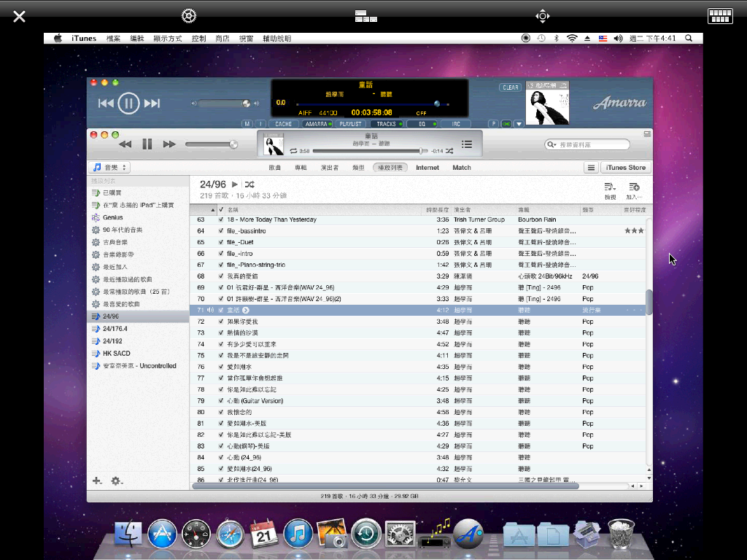Image resolution: width=747 pixels, height=560 pixels.
Task: Click the repeat icon in iTunes display
Action: [293, 151]
